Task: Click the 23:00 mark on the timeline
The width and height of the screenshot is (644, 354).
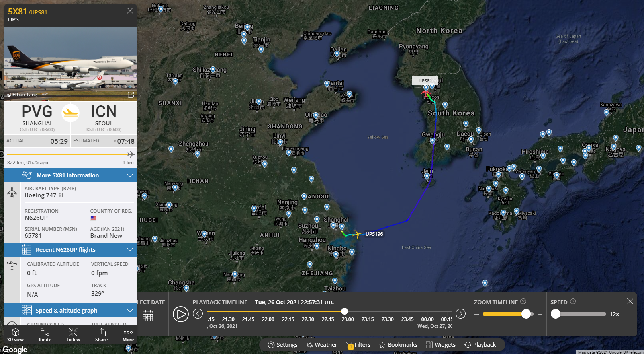Action: 348,319
